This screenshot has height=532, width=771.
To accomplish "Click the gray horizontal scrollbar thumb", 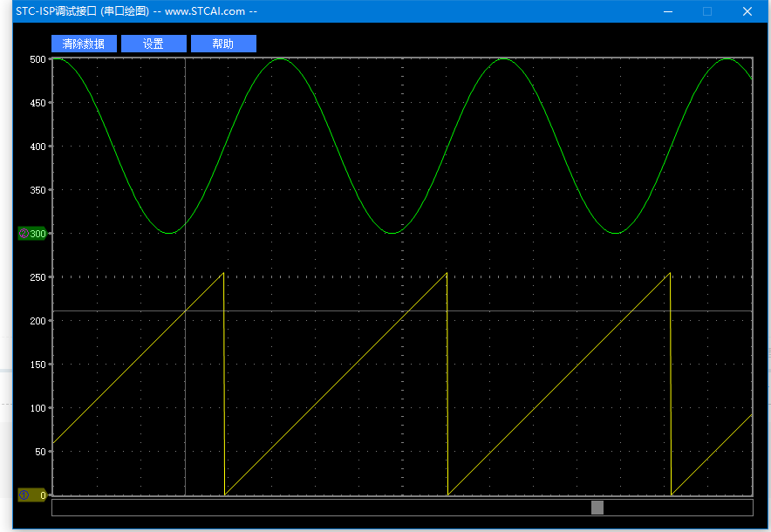I will point(597,508).
